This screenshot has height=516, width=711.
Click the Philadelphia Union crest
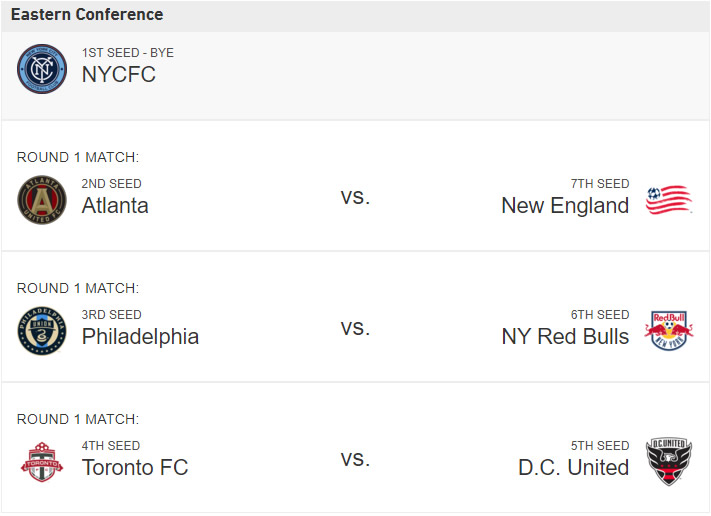point(42,331)
